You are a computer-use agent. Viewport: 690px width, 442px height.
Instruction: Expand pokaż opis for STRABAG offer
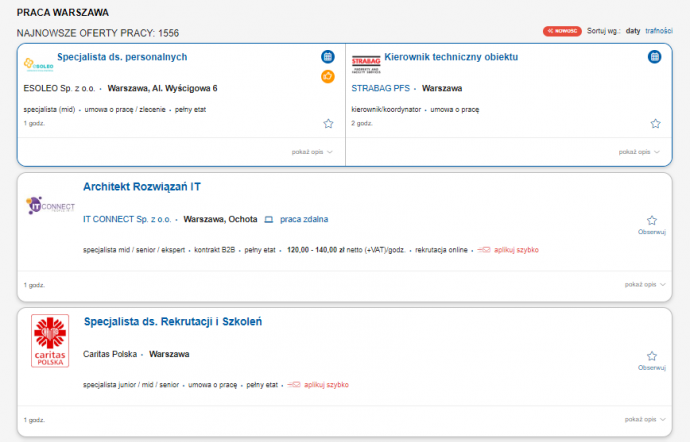(x=640, y=152)
